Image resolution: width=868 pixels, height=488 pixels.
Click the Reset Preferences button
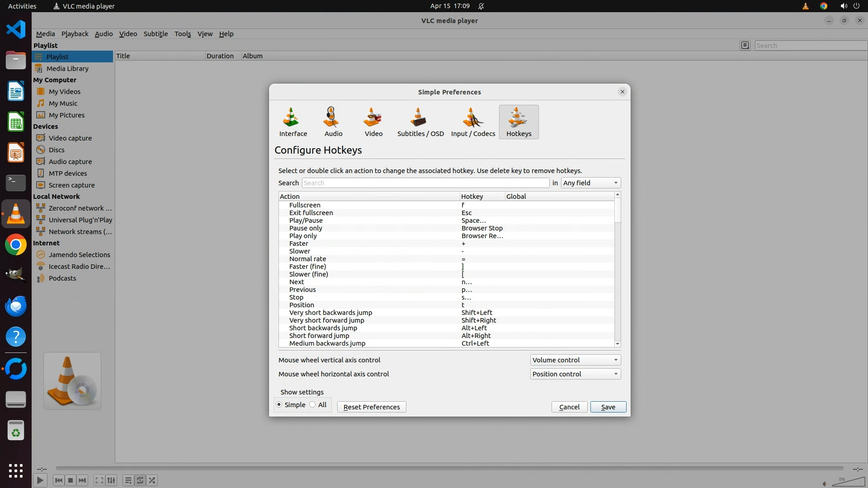click(x=371, y=407)
